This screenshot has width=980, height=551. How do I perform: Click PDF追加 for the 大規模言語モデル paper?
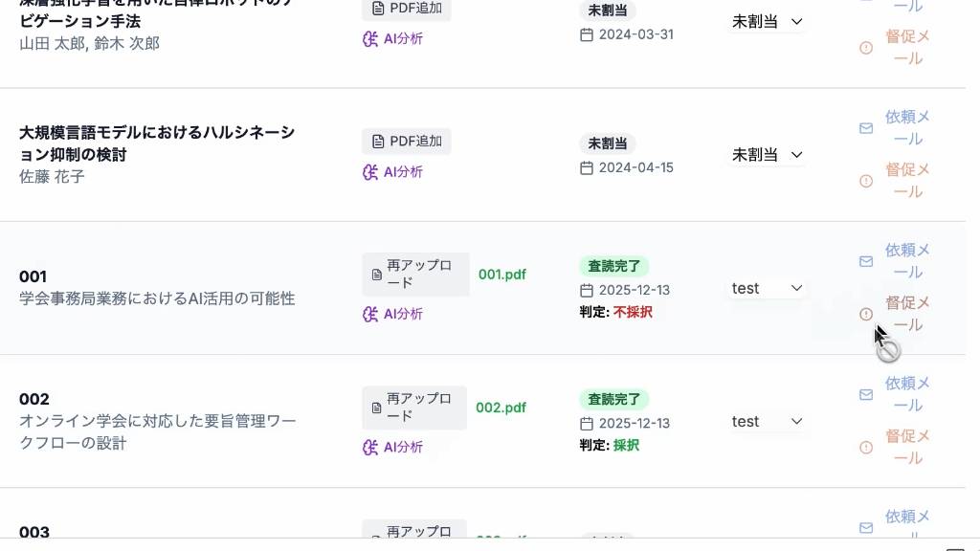click(407, 142)
